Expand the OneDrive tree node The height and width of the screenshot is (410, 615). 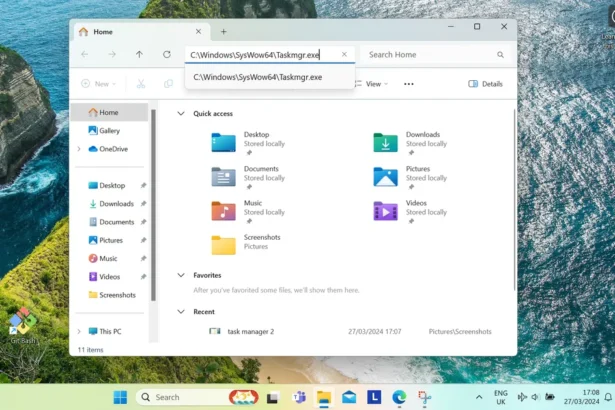(x=79, y=149)
